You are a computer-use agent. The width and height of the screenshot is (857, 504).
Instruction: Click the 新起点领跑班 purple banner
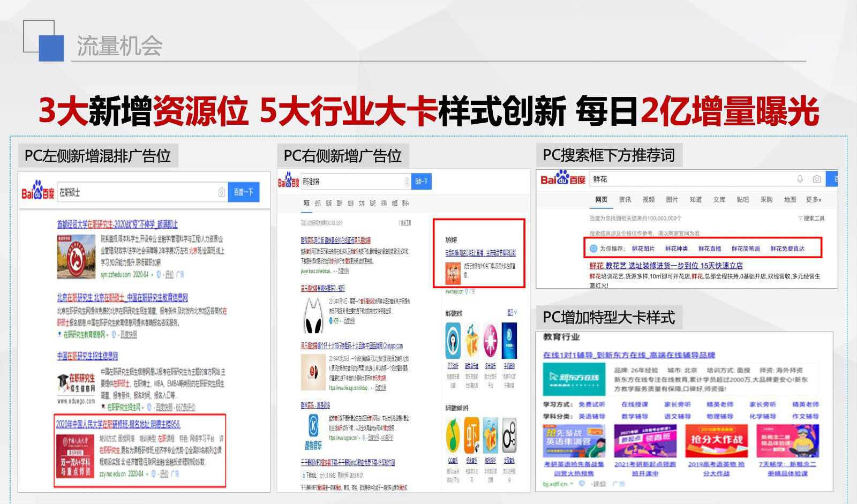tap(645, 441)
